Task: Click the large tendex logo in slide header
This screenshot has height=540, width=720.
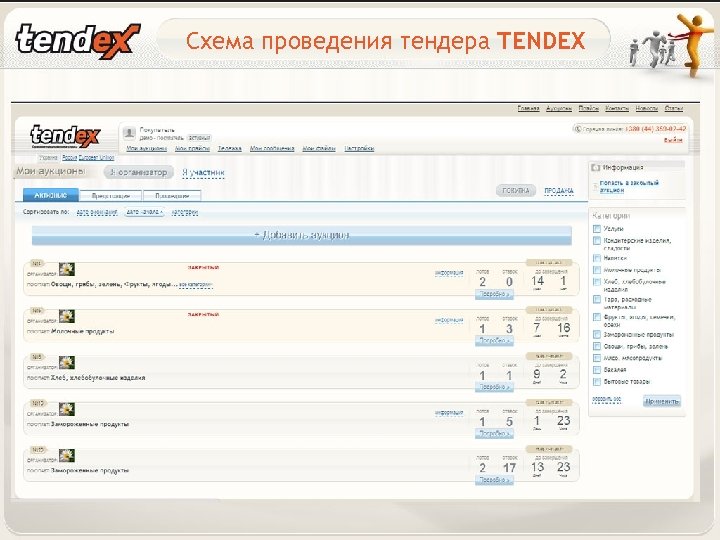Action: tap(78, 40)
